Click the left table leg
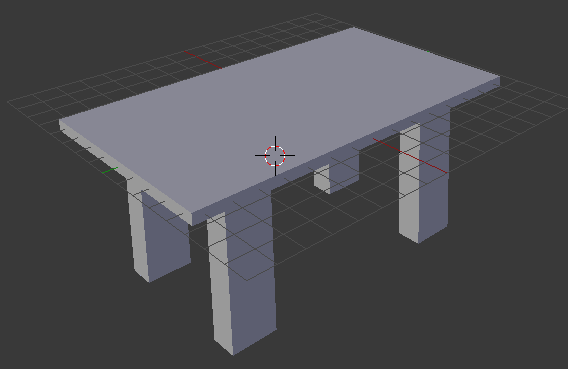The image size is (568, 369). 159,232
